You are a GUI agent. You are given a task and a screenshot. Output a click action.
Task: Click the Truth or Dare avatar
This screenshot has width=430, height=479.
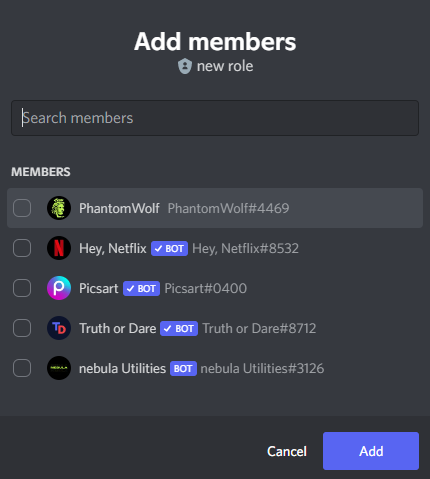pyautogui.click(x=59, y=328)
